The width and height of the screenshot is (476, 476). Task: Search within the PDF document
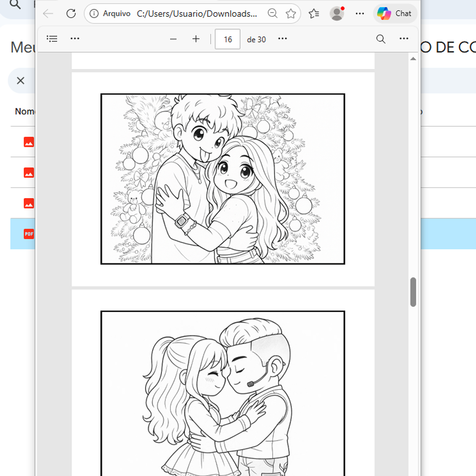[x=381, y=39]
